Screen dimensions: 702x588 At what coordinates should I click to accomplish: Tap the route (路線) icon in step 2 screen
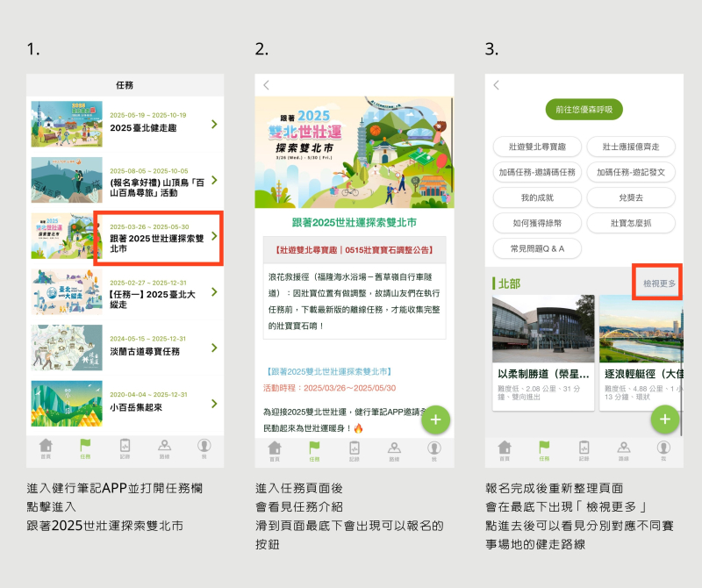point(394,449)
